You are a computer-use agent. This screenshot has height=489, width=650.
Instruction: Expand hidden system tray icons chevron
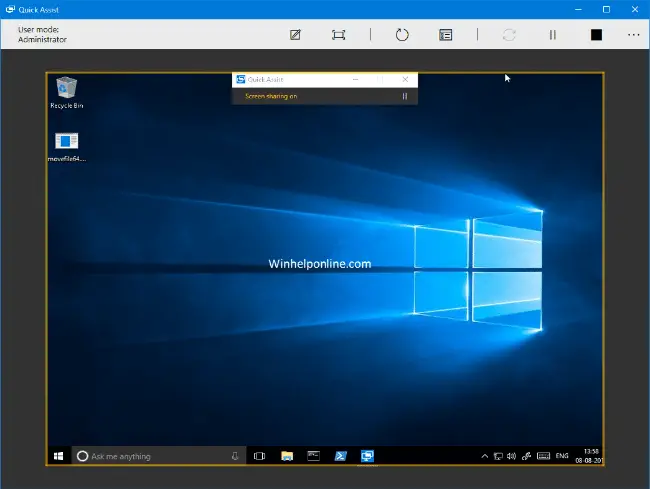tap(484, 456)
